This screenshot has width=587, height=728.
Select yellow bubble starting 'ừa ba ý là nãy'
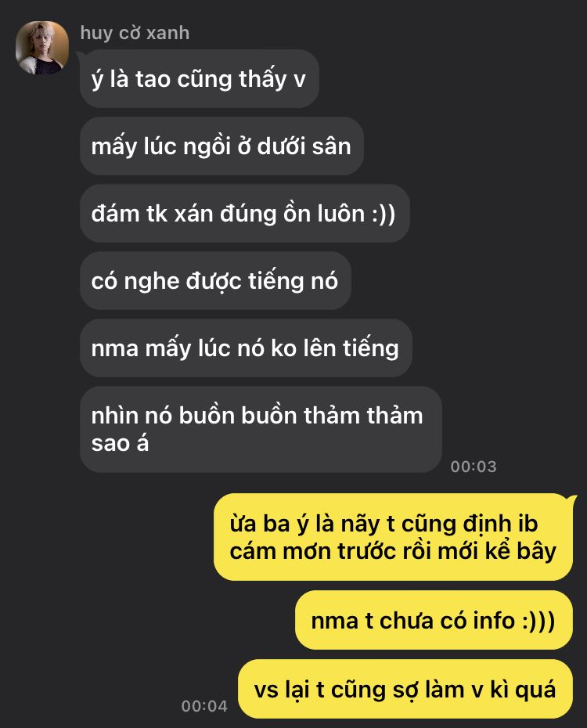(x=393, y=537)
